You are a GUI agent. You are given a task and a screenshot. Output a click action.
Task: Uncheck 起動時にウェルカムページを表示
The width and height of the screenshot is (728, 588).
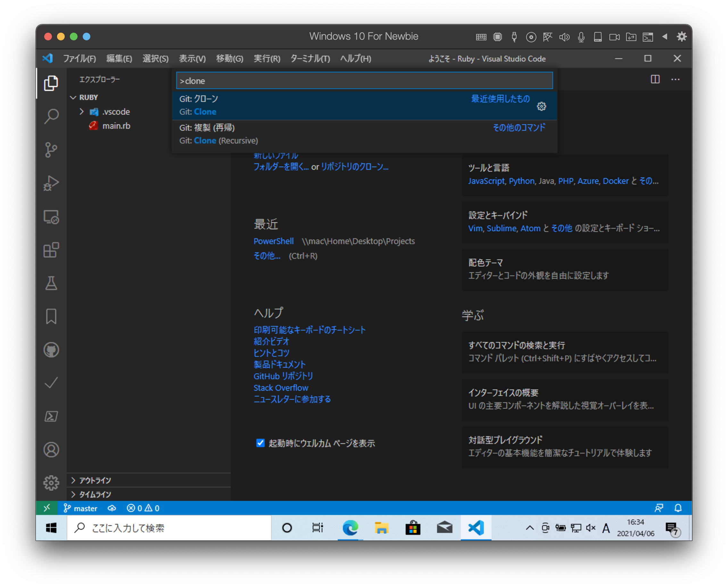[260, 443]
